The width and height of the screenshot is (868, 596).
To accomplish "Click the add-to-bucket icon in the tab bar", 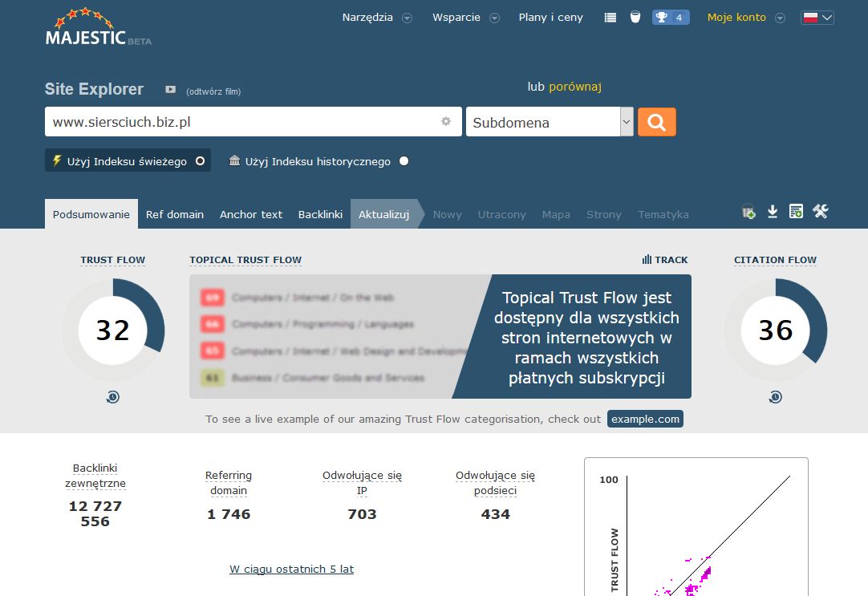I will click(748, 212).
